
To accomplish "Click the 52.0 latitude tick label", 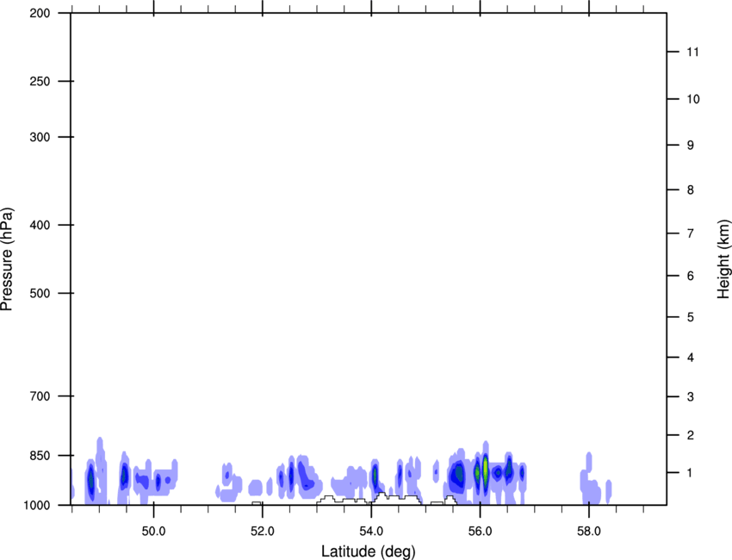I will click(263, 531).
